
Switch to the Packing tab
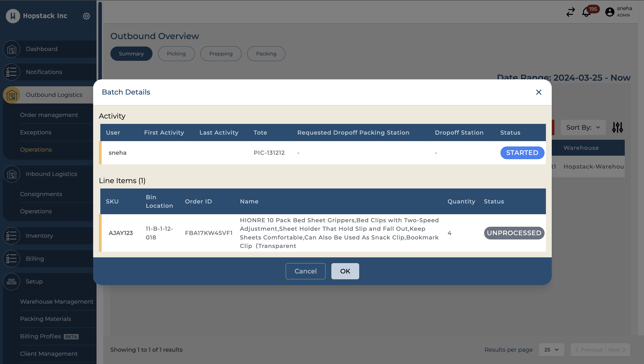266,54
